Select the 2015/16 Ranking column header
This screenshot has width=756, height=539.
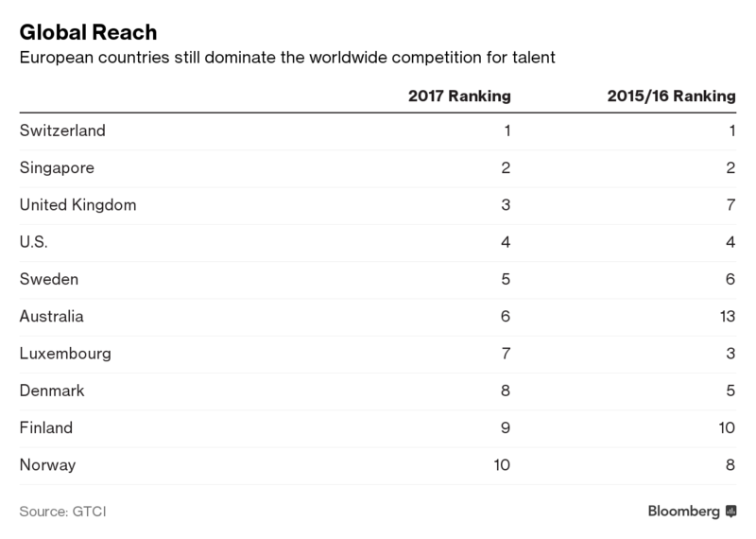coord(669,96)
